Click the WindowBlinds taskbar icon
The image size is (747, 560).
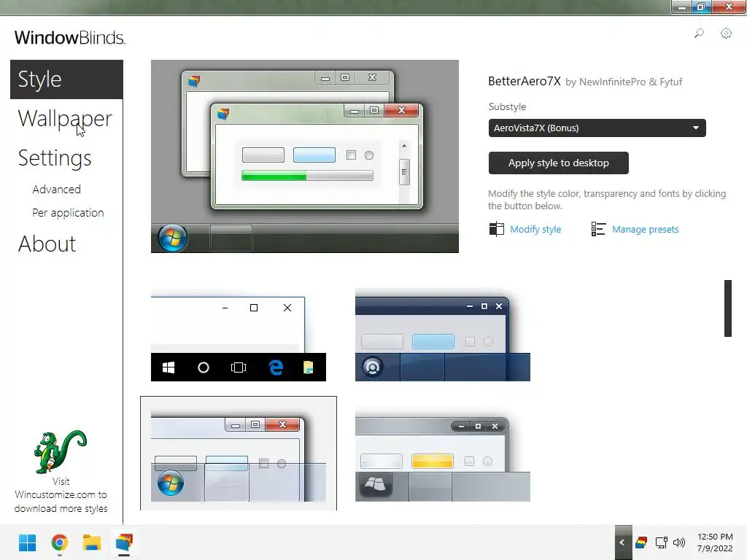point(124,542)
